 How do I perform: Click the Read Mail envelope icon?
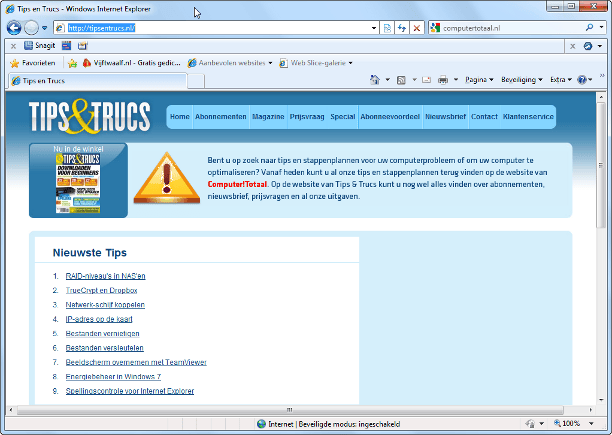(426, 80)
